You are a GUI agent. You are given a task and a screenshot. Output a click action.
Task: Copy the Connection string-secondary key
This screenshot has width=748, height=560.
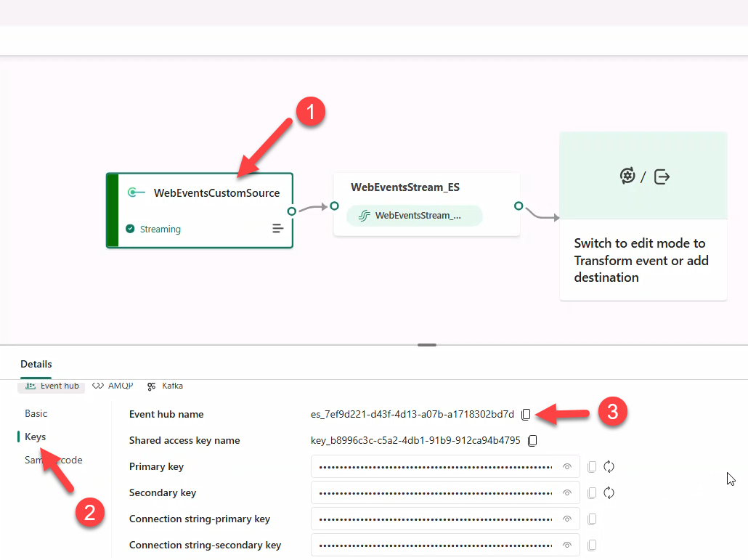592,545
